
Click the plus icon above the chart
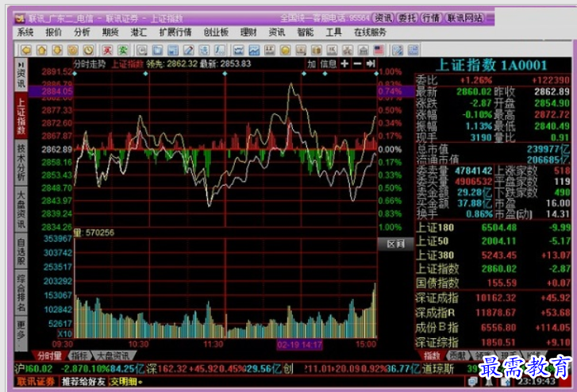344,63
